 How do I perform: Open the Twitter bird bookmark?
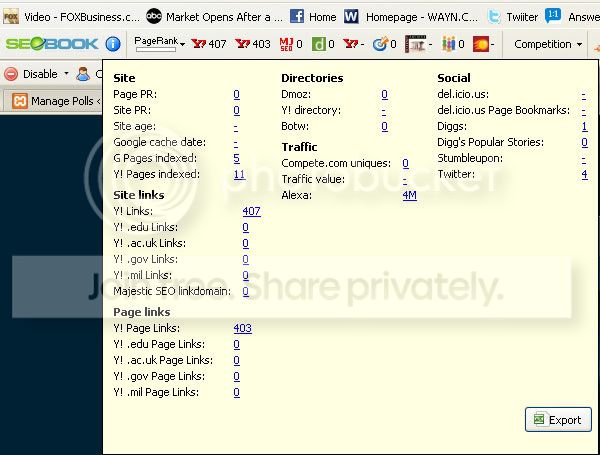click(x=512, y=17)
